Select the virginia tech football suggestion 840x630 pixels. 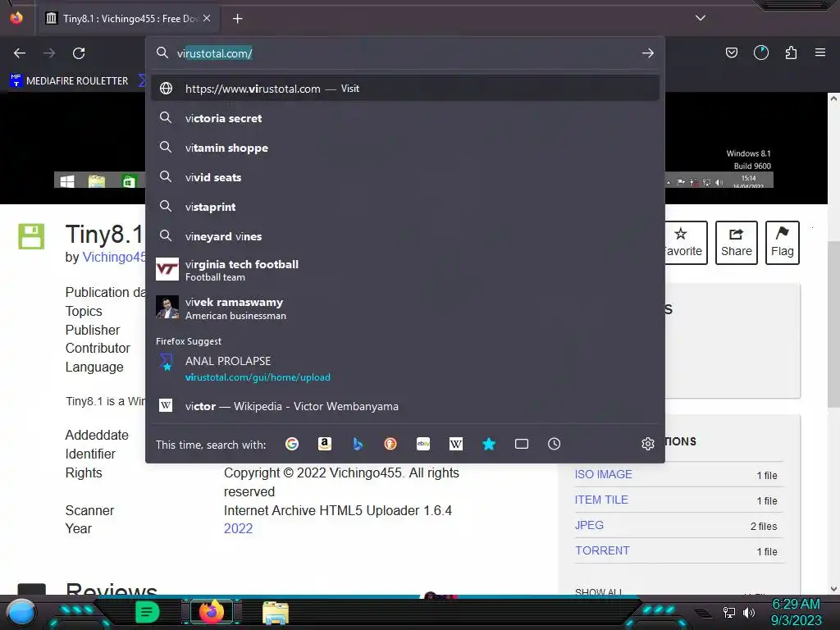405,269
